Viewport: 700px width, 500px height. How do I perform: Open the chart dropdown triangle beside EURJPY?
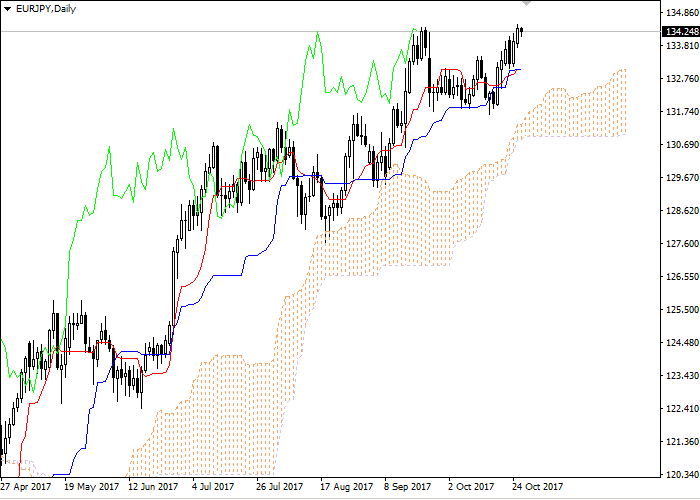coord(7,9)
